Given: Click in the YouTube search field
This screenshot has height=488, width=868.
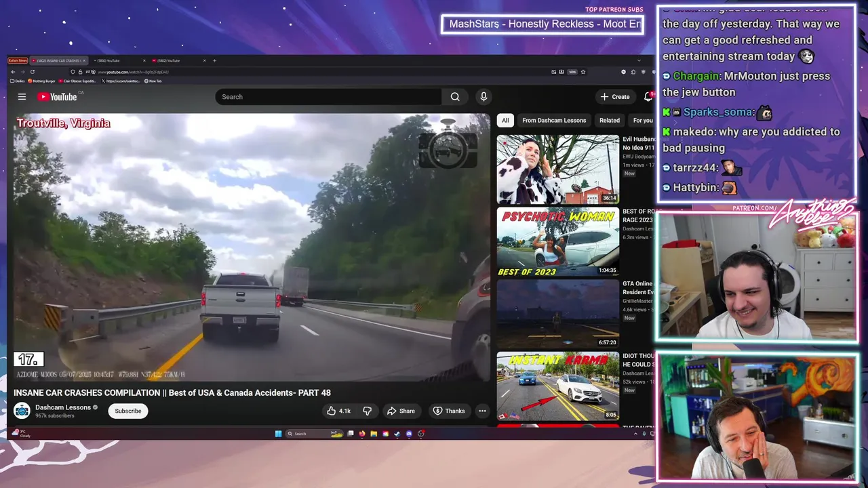Looking at the screenshot, I should tap(328, 97).
